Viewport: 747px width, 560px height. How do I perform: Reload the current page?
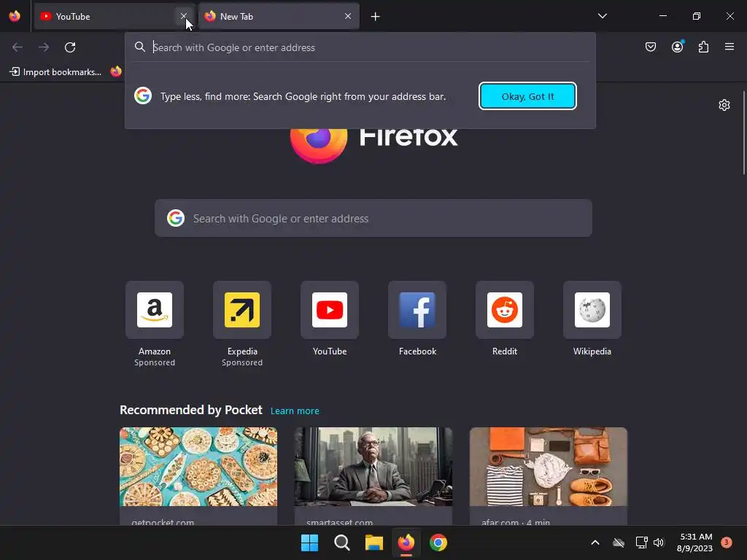[70, 47]
